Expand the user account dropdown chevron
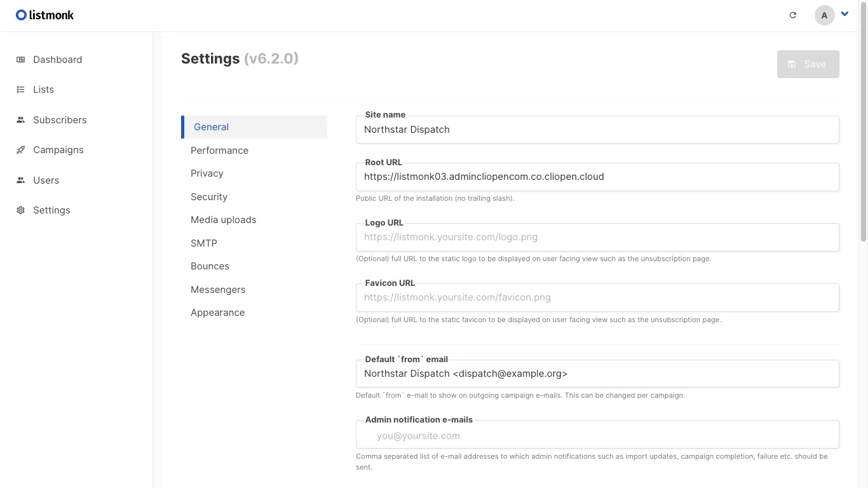868x488 pixels. [844, 14]
